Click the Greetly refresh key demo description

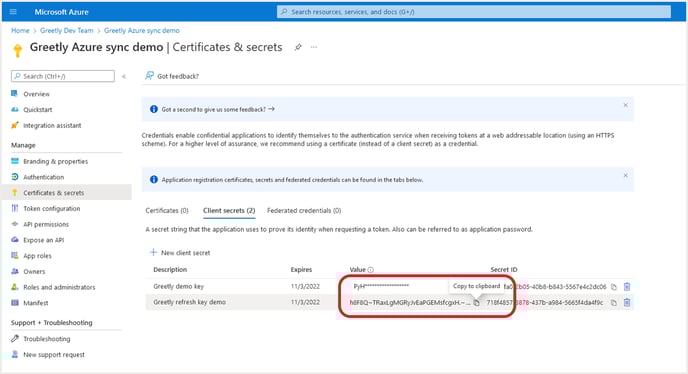coord(190,302)
